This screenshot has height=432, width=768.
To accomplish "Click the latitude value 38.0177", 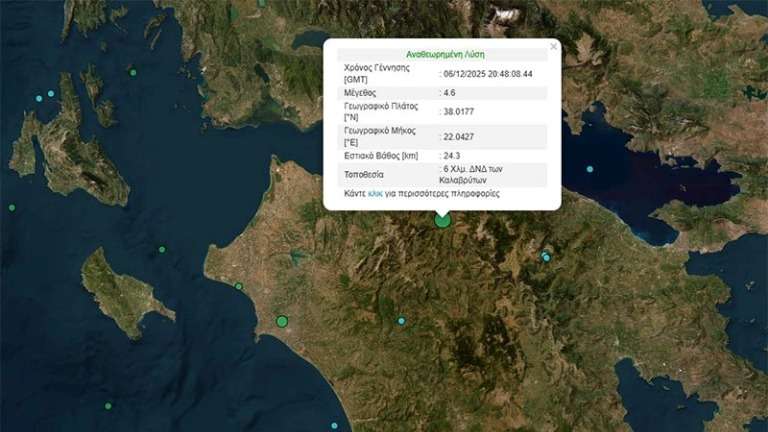I will [x=458, y=112].
